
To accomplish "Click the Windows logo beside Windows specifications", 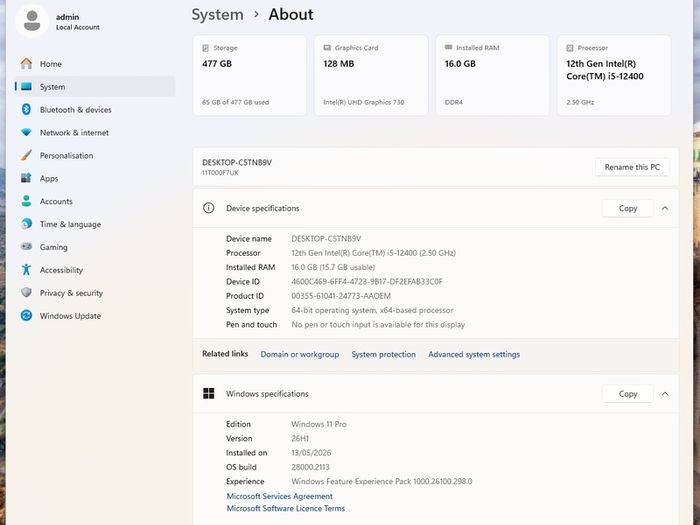I will pyautogui.click(x=208, y=393).
